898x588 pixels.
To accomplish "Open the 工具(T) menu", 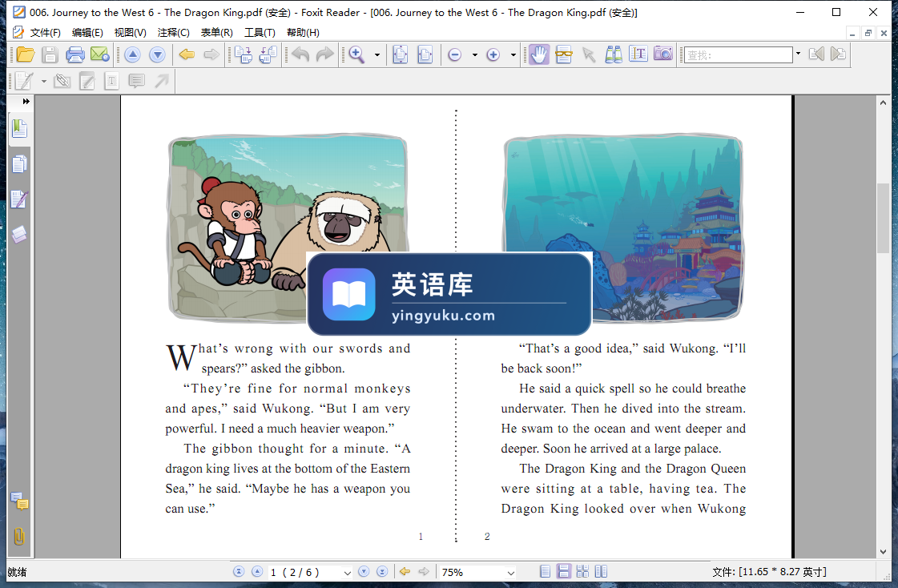I will click(x=260, y=33).
